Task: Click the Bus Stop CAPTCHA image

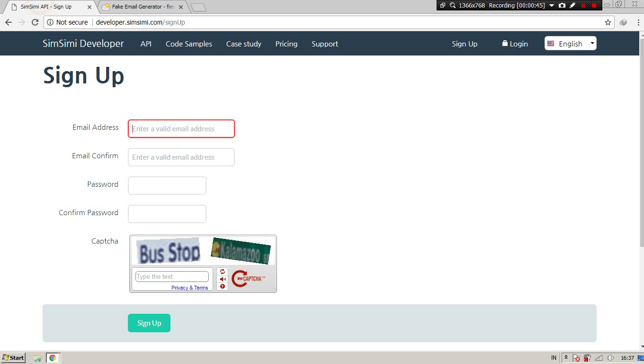Action: (169, 251)
